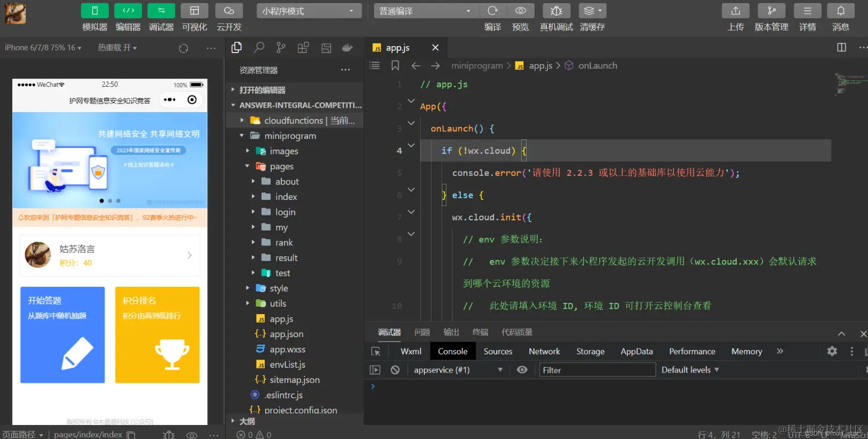Click the Compile refresh icon in toolbar
This screenshot has height=439, width=868.
pos(492,11)
